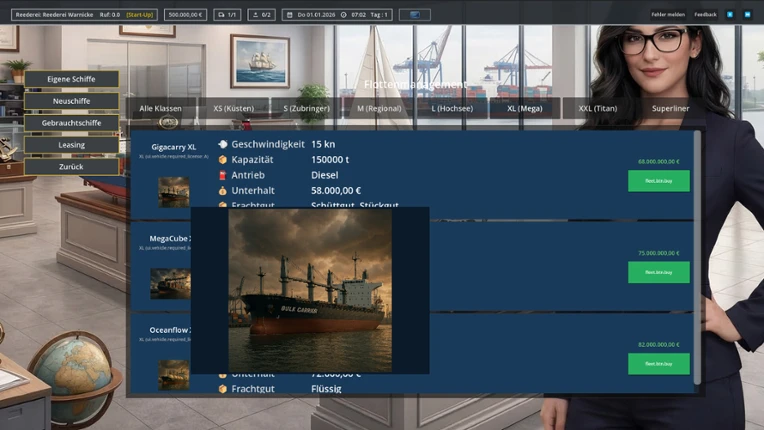Open the XXL (Titan) tab
Viewport: 764px width, 430px height.
click(598, 108)
